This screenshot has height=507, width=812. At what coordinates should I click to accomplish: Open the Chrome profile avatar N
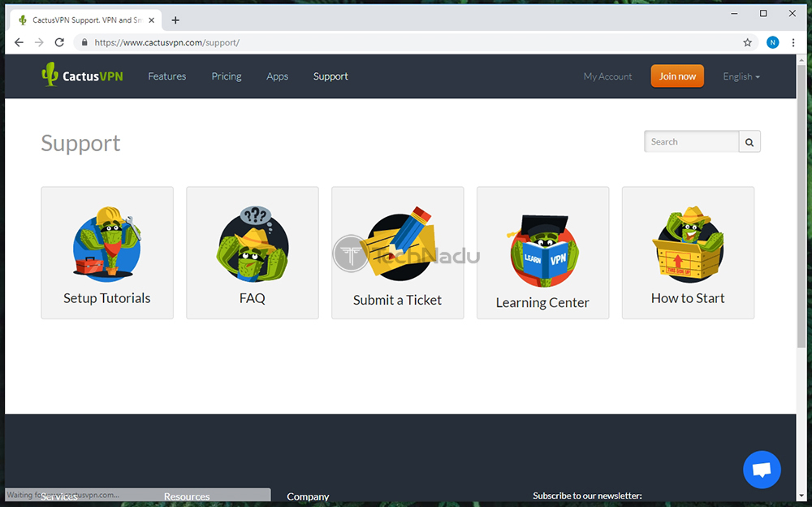click(x=773, y=42)
